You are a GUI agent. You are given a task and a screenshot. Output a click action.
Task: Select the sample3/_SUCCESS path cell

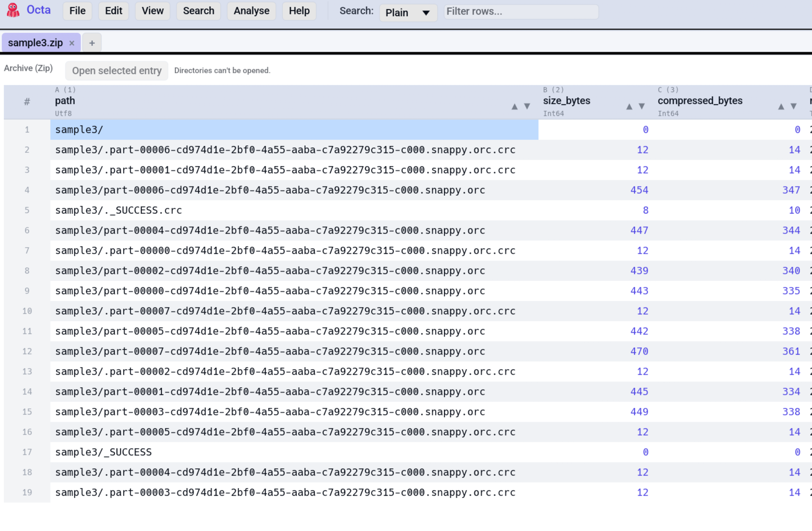pos(294,452)
